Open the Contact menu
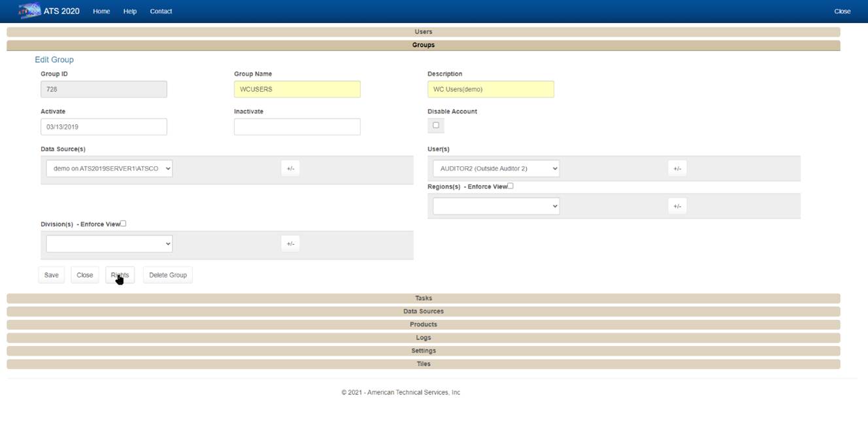Viewport: 868px width, 439px height. pyautogui.click(x=161, y=11)
